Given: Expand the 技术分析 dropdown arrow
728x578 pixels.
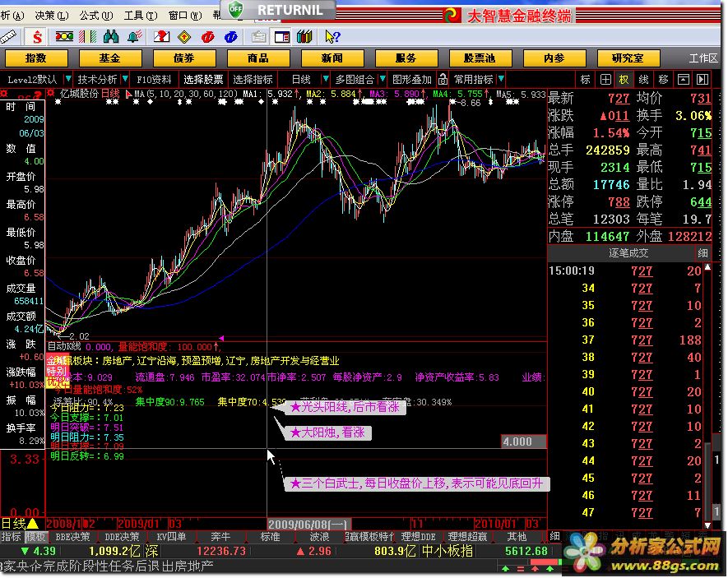Looking at the screenshot, I should [125, 79].
